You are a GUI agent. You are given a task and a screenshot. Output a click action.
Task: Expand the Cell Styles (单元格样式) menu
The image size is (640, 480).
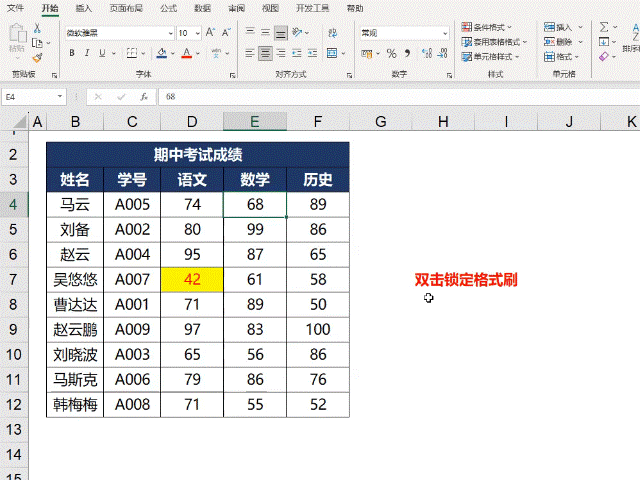(x=490, y=57)
